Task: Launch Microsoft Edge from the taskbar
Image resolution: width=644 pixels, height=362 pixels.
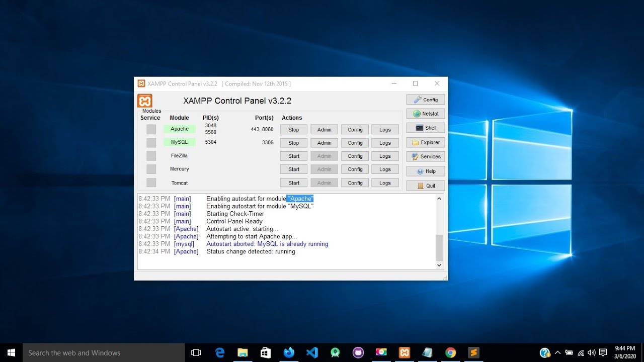Action: click(220, 352)
